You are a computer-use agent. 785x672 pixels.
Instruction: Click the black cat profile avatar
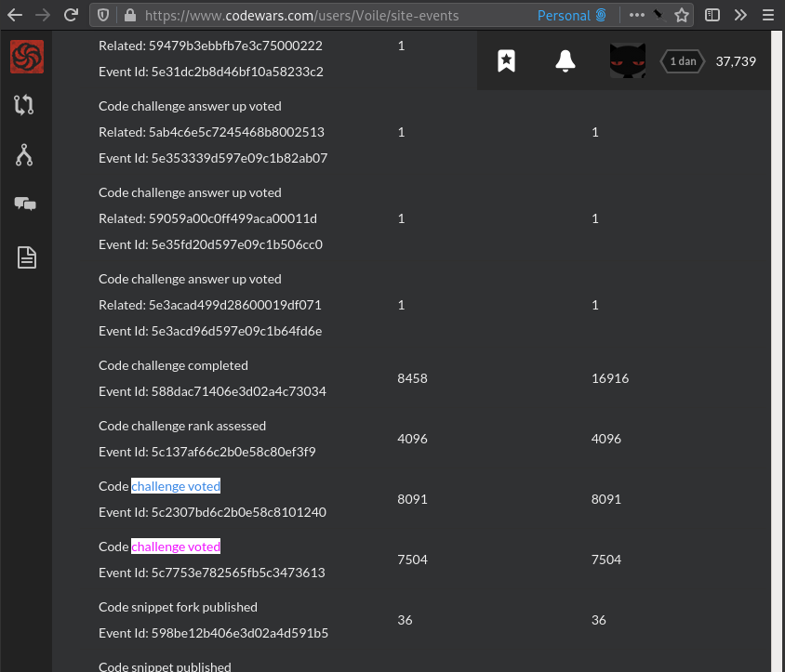click(x=627, y=60)
